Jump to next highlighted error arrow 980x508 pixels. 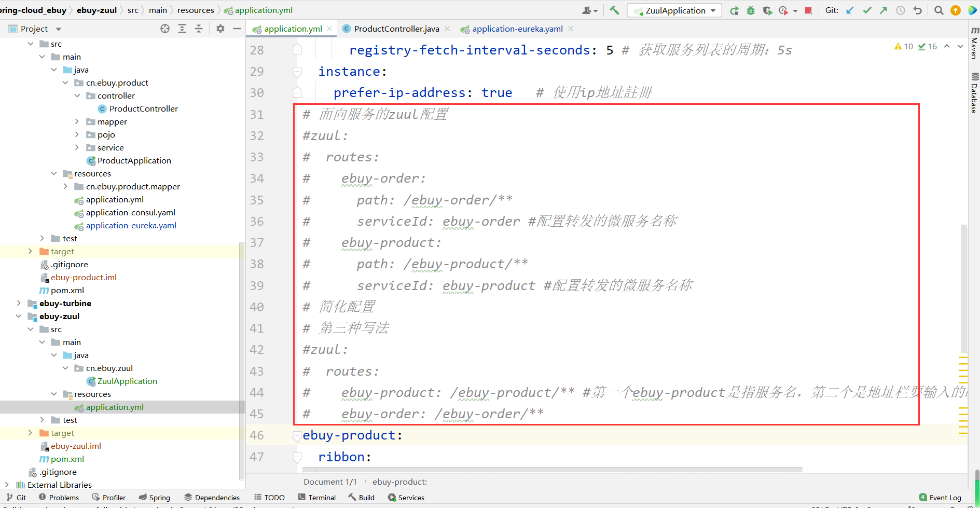(960, 46)
